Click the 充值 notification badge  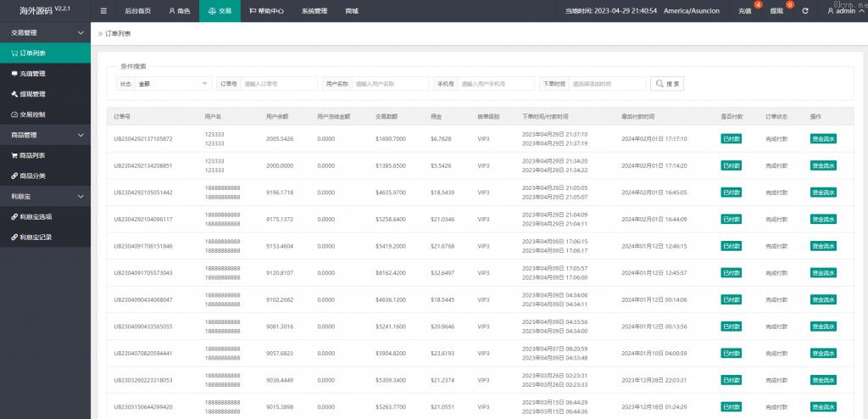(x=758, y=5)
